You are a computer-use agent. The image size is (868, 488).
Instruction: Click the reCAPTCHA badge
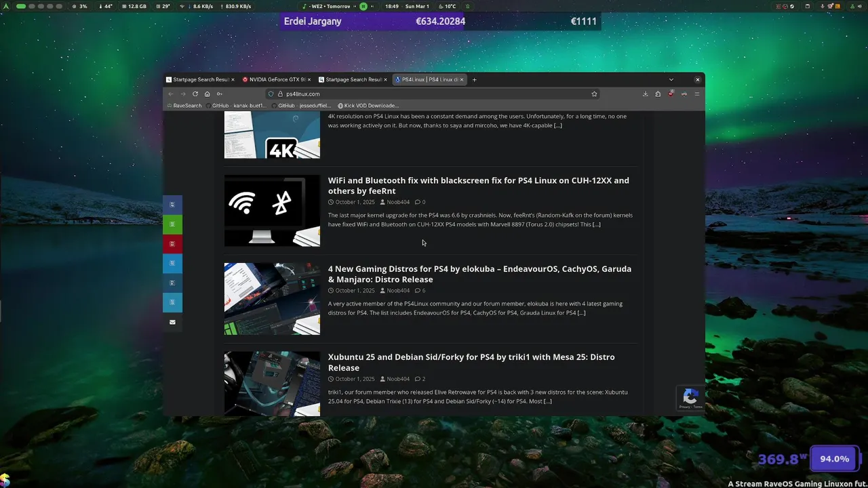pyautogui.click(x=690, y=398)
